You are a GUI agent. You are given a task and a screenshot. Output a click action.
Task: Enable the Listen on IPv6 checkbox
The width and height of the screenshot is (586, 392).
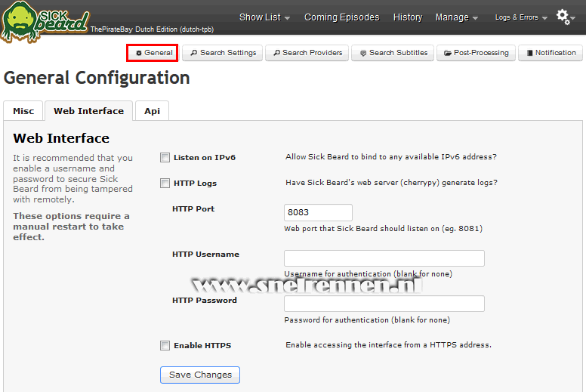point(165,157)
